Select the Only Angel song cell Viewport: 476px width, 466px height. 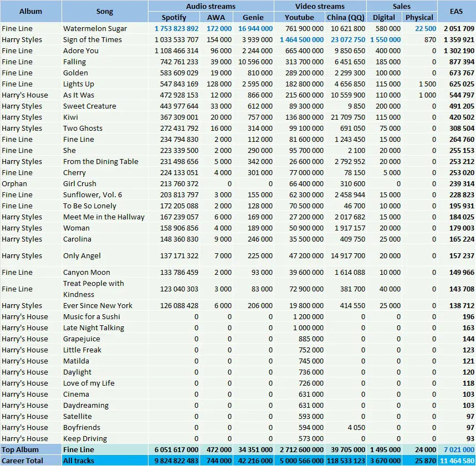pos(105,255)
